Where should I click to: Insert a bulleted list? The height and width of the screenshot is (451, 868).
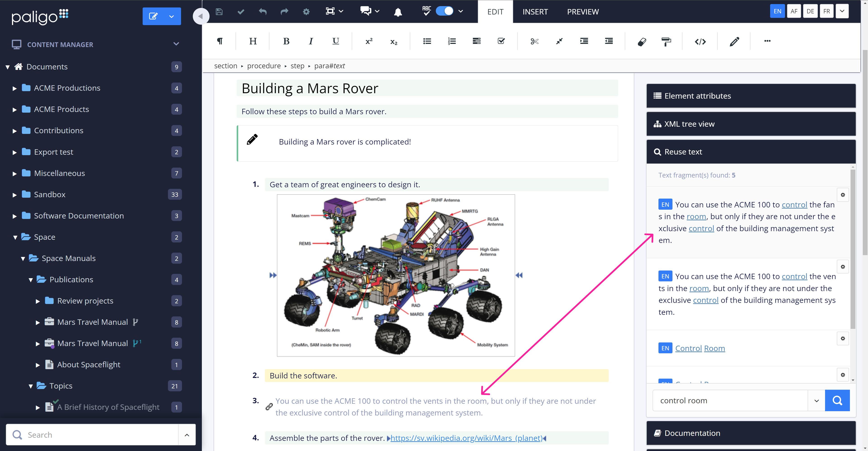[427, 41]
